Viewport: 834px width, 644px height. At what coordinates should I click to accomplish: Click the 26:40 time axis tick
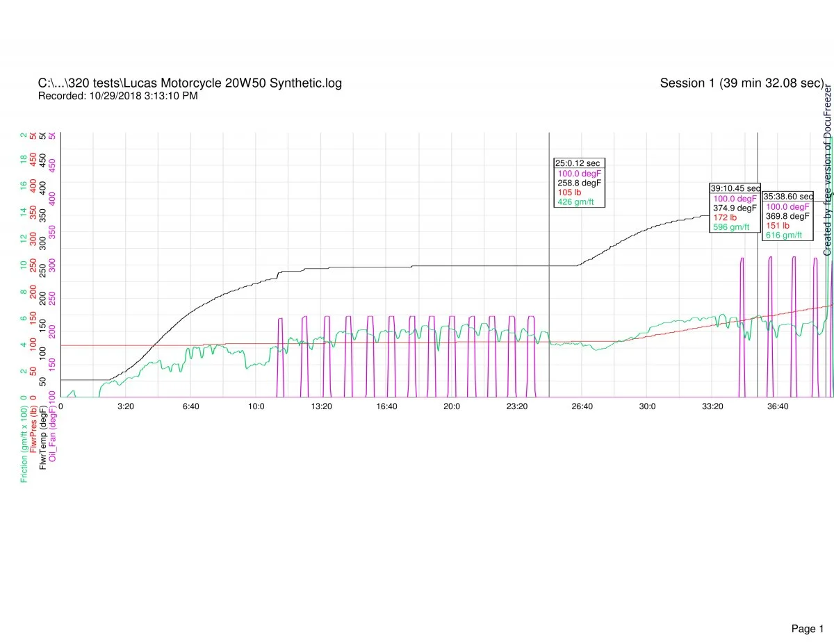(x=582, y=406)
